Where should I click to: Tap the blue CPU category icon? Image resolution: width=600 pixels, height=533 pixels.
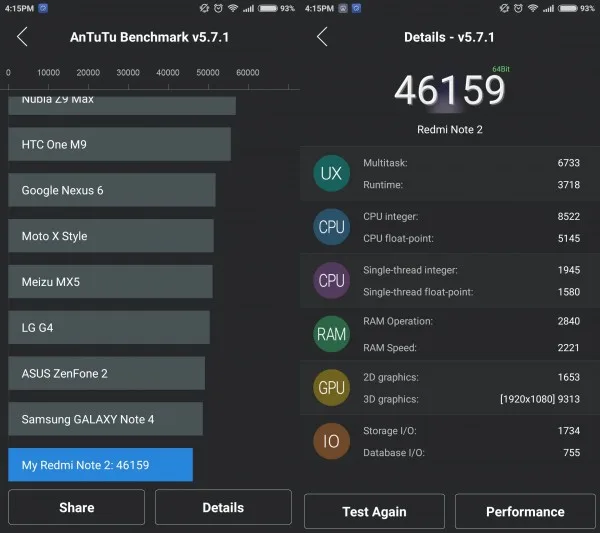(331, 227)
